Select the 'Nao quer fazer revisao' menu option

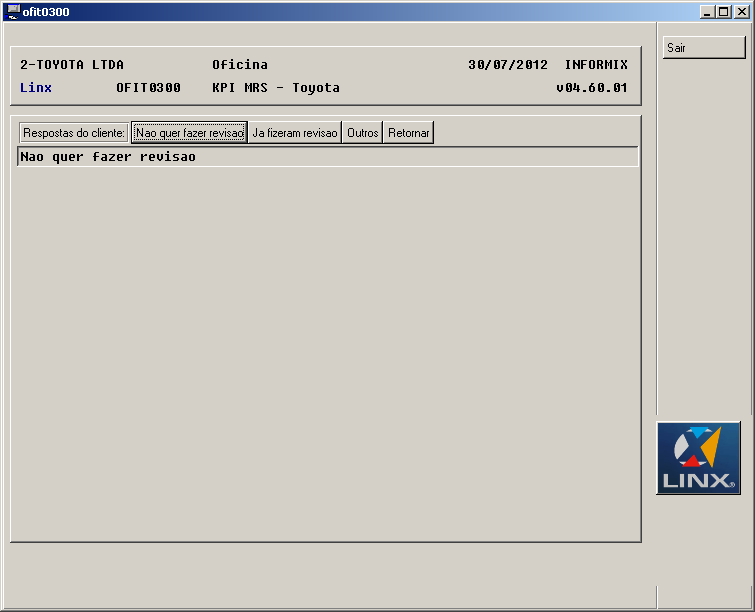(x=189, y=132)
